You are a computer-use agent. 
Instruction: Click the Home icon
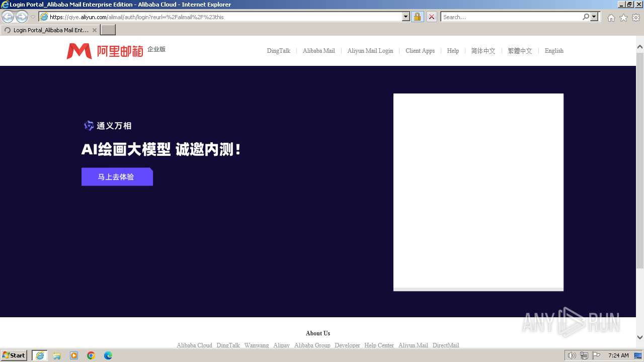coord(611,18)
